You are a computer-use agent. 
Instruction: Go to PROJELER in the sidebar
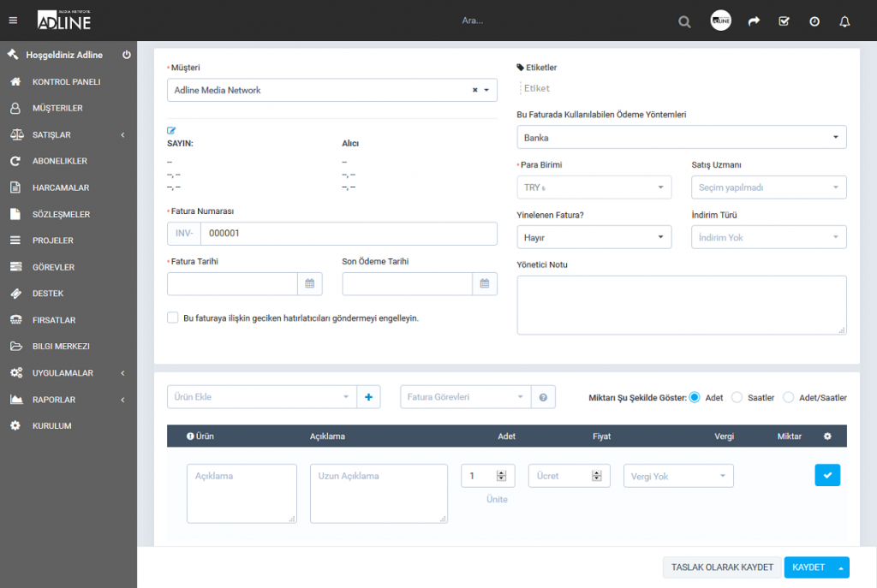52,241
